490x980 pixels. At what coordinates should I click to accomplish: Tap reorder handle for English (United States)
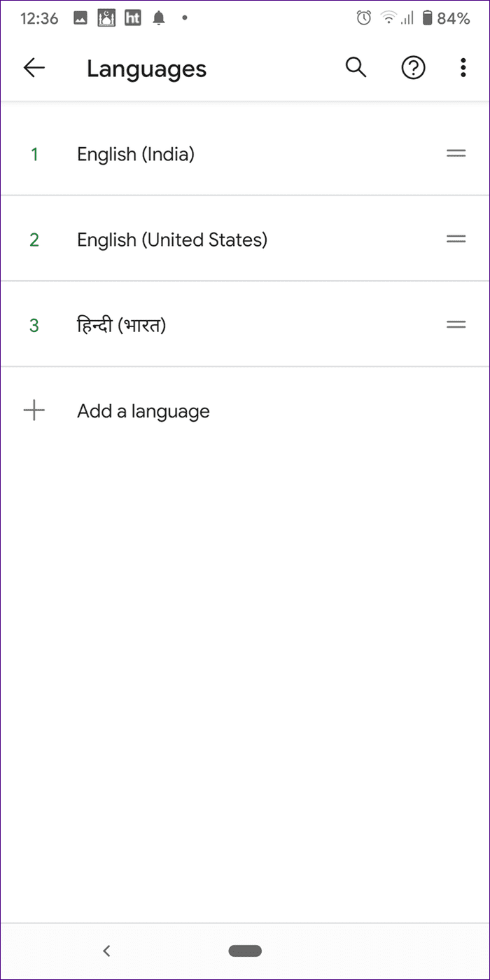pyautogui.click(x=456, y=239)
